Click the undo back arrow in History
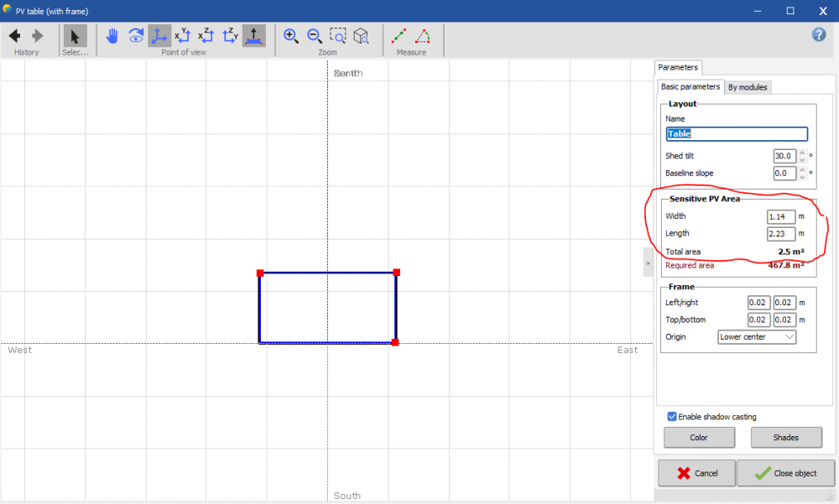 14,36
